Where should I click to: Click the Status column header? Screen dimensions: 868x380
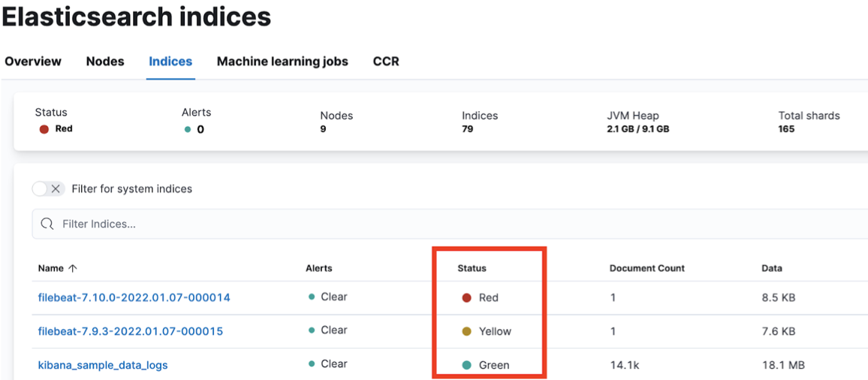(472, 268)
